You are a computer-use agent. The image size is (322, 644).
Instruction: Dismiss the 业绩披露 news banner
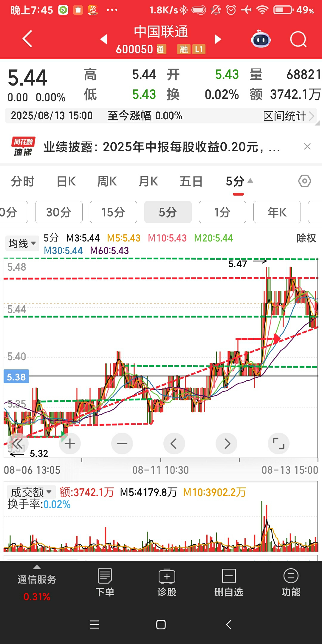[307, 146]
